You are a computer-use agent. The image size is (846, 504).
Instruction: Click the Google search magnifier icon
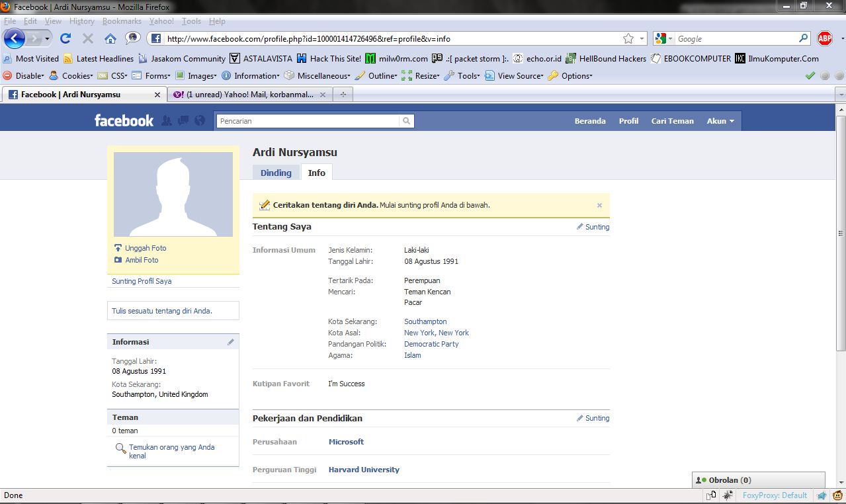[x=804, y=38]
